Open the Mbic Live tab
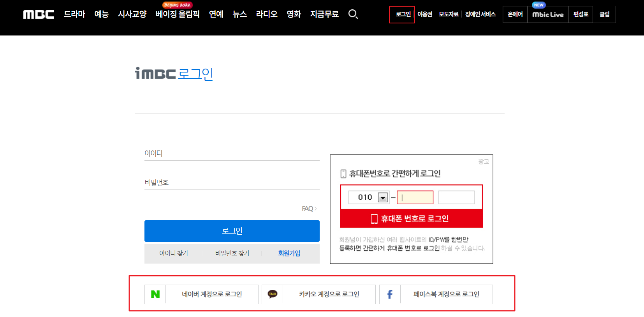 pos(548,14)
